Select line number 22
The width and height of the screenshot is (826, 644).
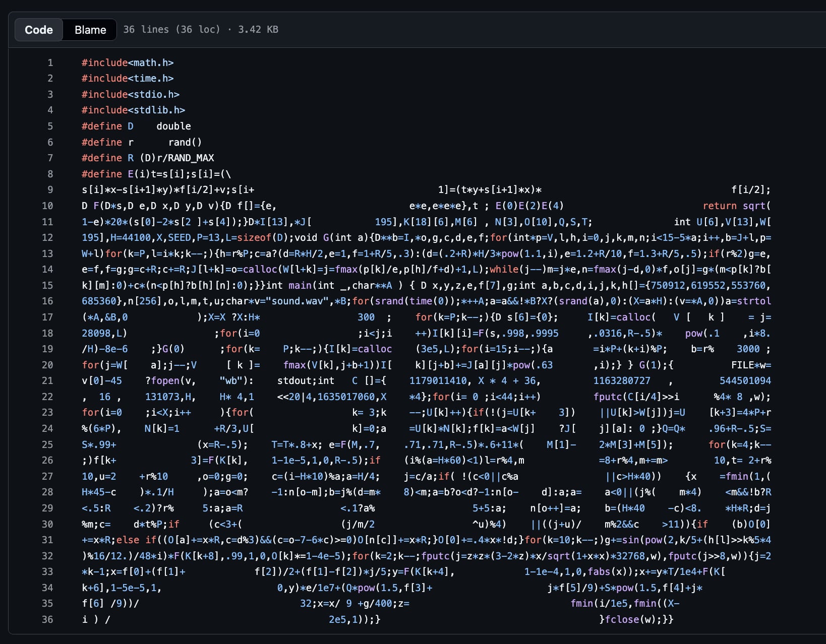point(47,397)
